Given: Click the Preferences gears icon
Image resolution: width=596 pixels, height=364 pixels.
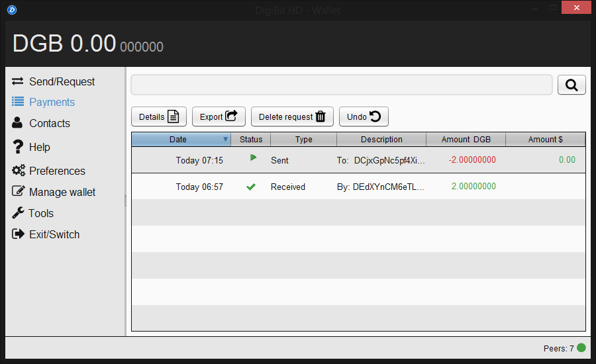Looking at the screenshot, I should [19, 170].
